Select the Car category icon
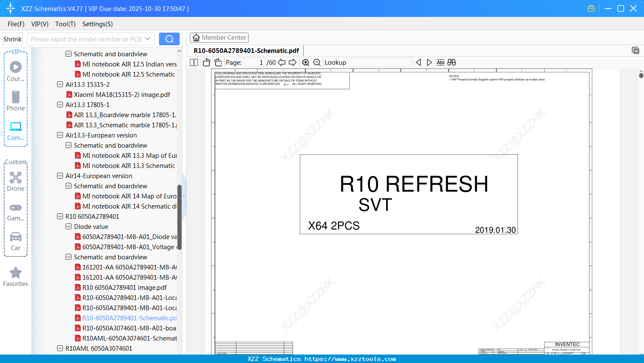 (x=16, y=236)
